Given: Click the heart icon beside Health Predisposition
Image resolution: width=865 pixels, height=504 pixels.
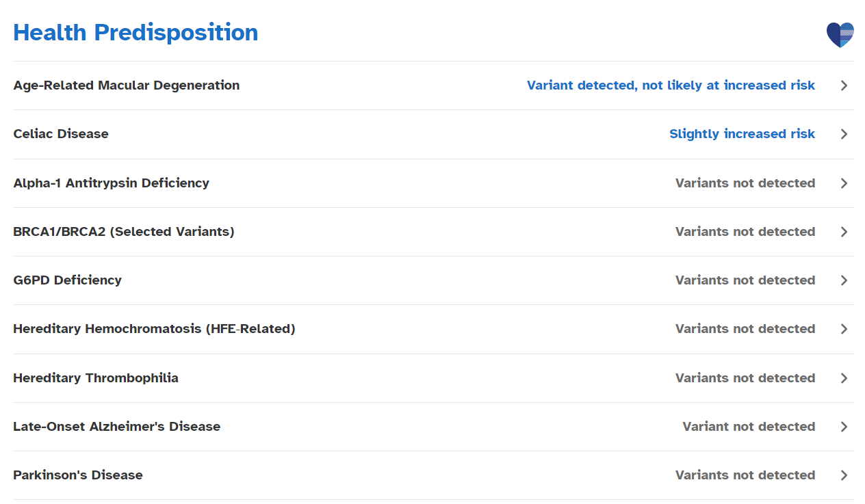Looking at the screenshot, I should click(x=840, y=34).
